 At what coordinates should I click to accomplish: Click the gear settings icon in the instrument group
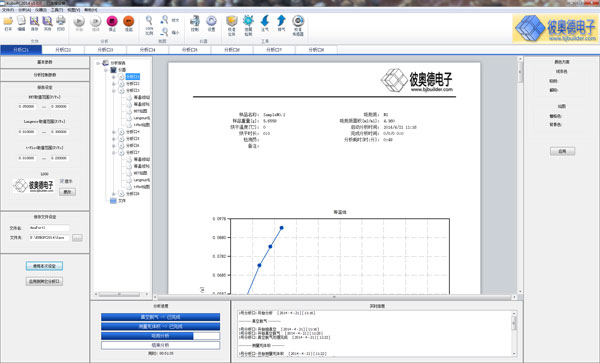tap(211, 21)
